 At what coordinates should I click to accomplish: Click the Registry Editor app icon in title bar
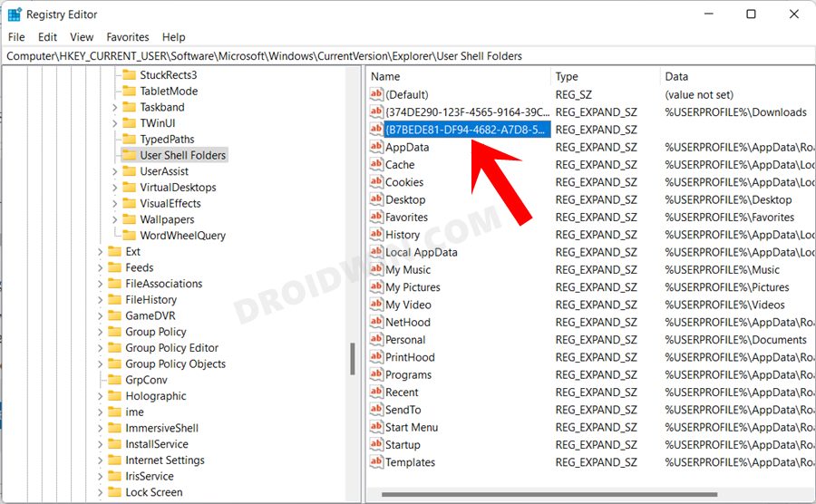click(x=14, y=15)
